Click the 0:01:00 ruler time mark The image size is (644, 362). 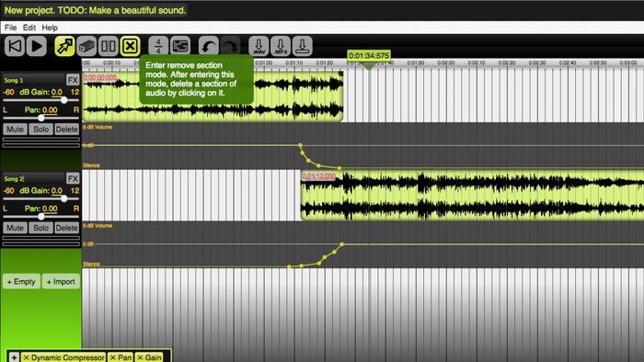click(x=264, y=62)
